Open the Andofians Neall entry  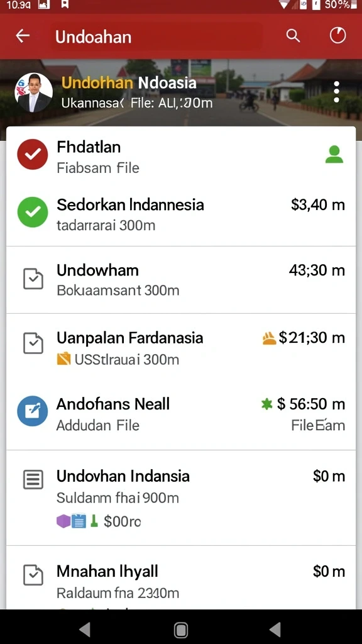point(180,414)
